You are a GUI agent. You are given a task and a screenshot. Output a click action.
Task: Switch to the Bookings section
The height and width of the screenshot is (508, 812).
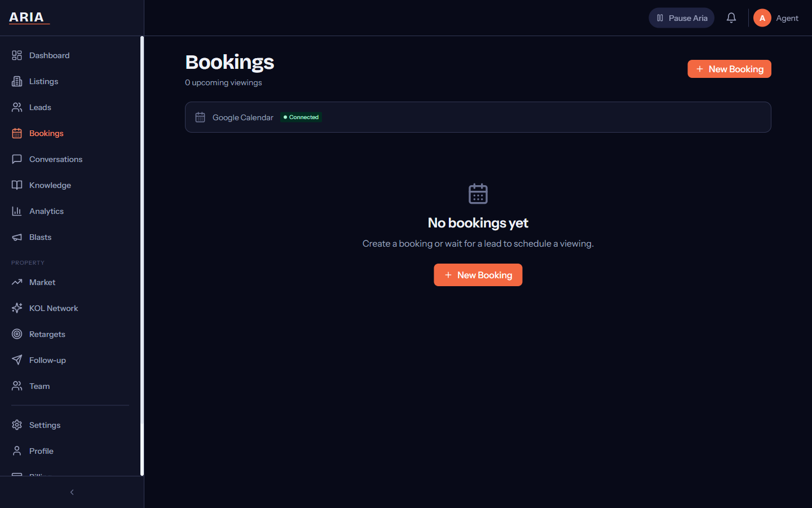46,133
